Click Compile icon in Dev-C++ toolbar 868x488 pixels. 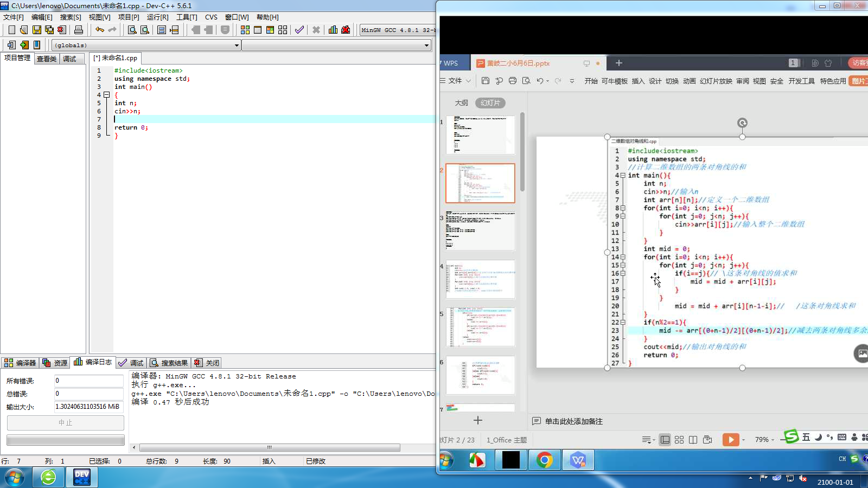245,30
